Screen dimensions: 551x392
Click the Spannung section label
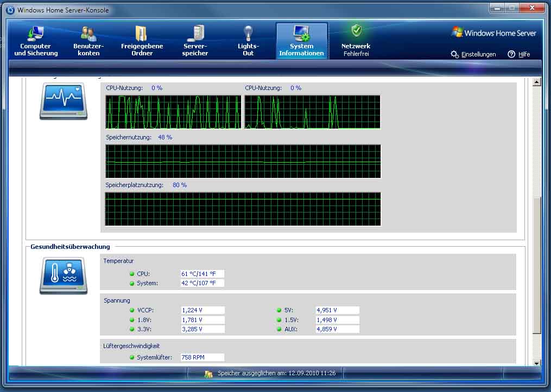tap(117, 300)
